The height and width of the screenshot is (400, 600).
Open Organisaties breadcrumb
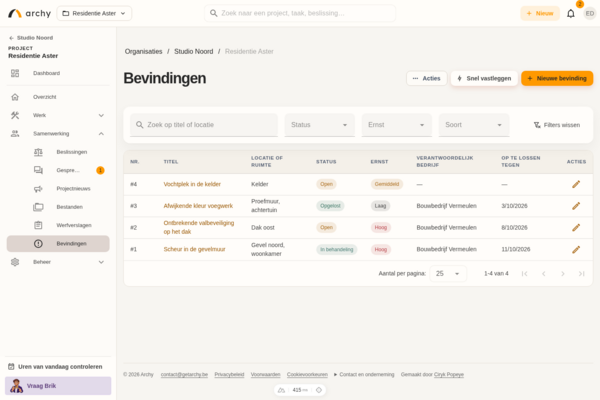click(143, 51)
